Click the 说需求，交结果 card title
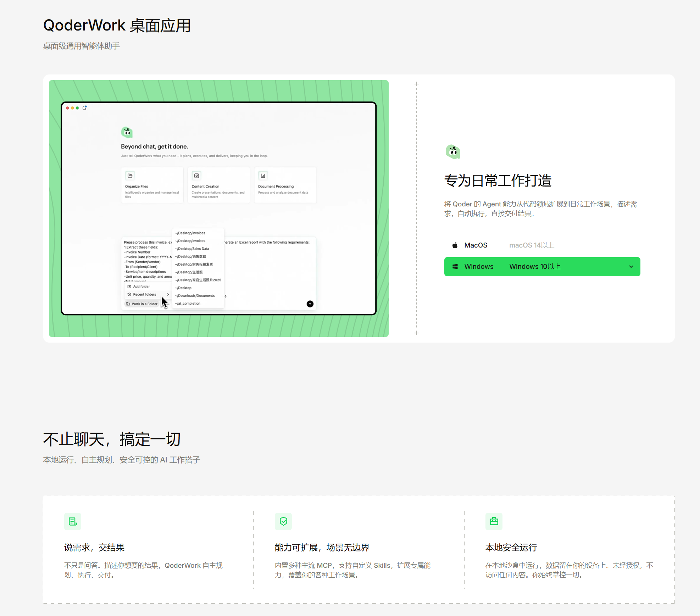This screenshot has width=700, height=616. click(94, 548)
